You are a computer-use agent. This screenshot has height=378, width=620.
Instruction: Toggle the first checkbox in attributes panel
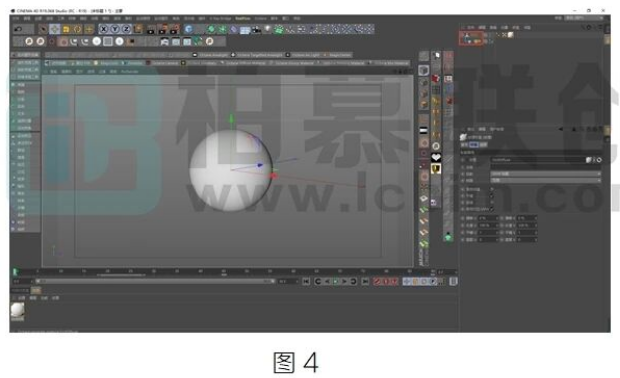click(492, 189)
